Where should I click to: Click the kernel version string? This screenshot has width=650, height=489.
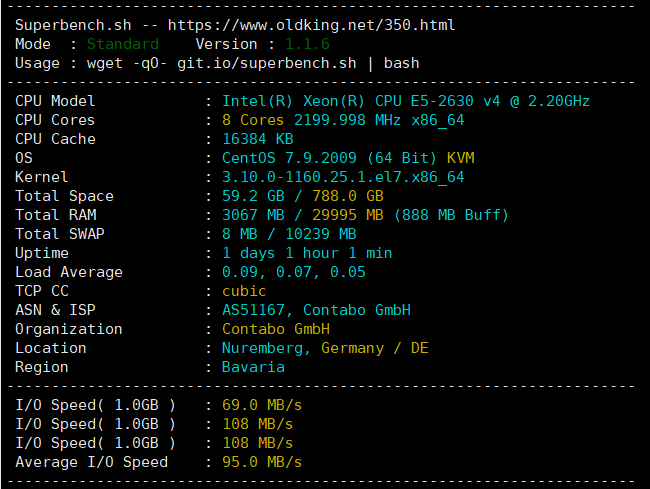point(343,177)
